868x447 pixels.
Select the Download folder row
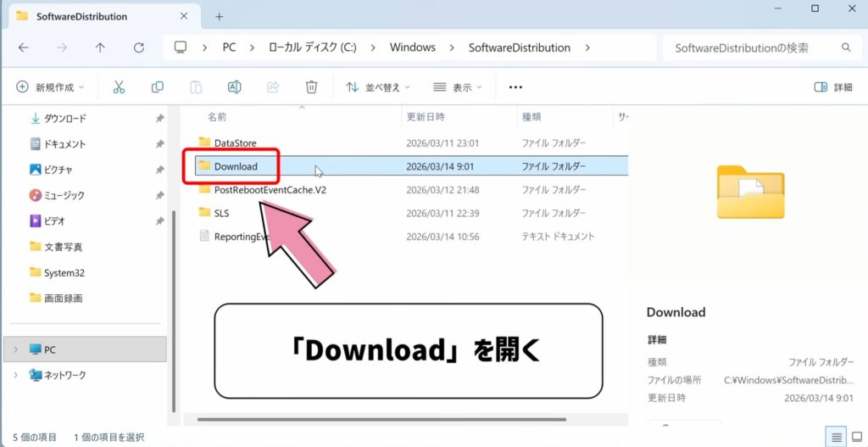[x=413, y=165]
